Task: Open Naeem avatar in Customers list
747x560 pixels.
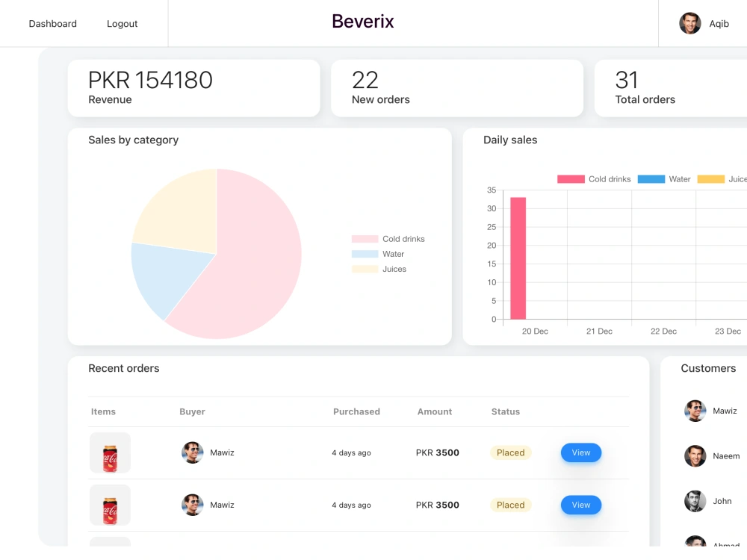Action: point(695,456)
